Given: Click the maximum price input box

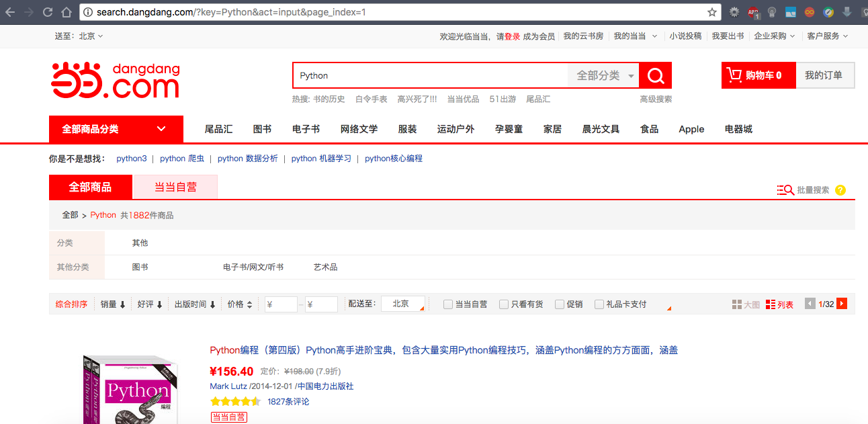Looking at the screenshot, I should (x=321, y=304).
